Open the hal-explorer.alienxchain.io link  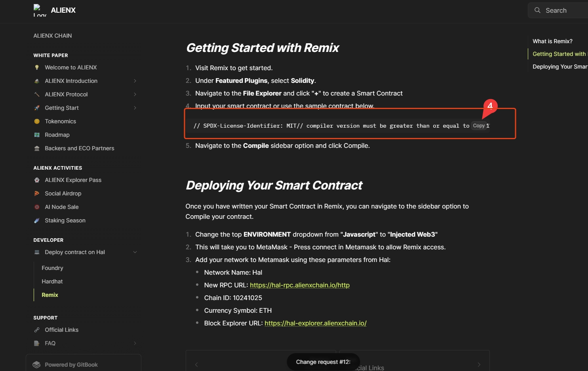point(315,323)
